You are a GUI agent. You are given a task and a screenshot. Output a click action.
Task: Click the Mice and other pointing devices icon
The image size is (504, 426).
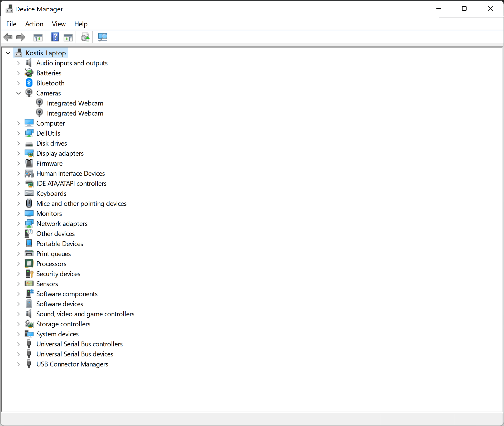tap(29, 203)
